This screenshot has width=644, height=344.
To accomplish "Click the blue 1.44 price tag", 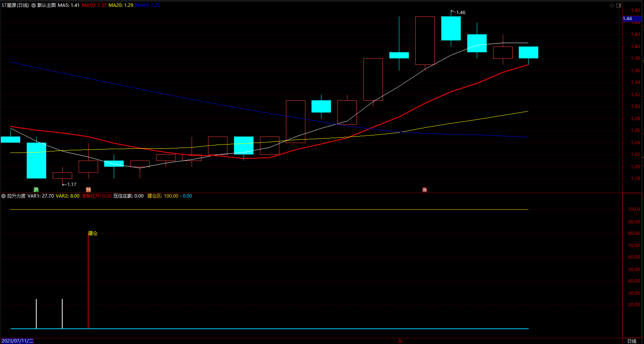I will point(632,19).
